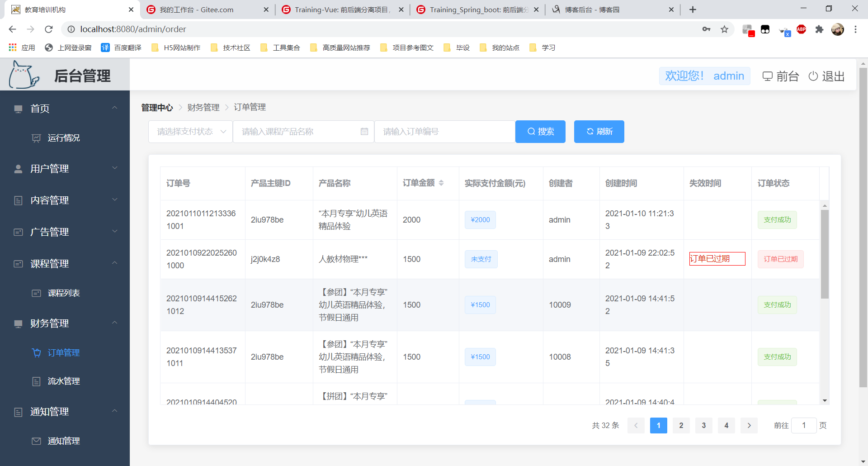Click 人教材物理*** product name cell
Viewport: 868px width, 466px height.
(343, 259)
